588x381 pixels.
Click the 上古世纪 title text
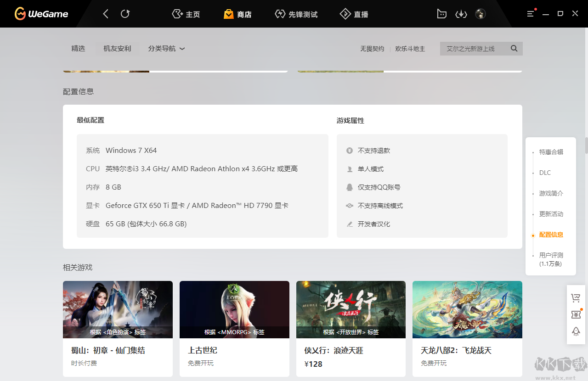pos(203,350)
